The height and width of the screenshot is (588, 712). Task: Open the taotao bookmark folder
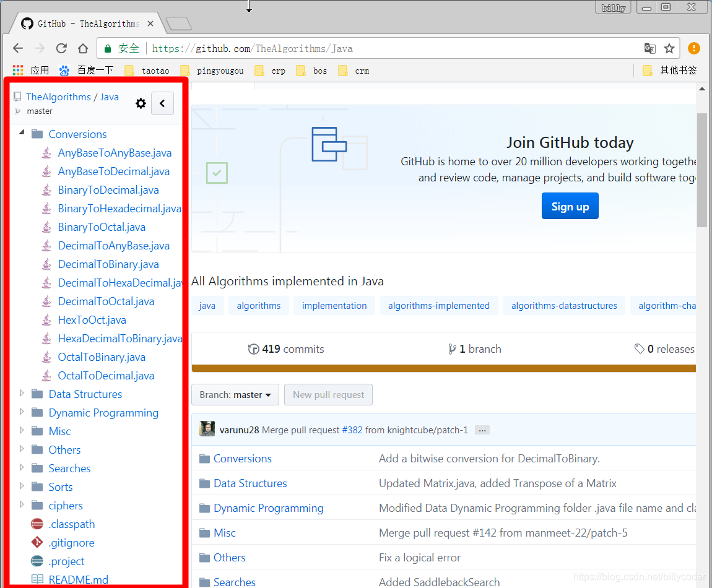coord(147,71)
